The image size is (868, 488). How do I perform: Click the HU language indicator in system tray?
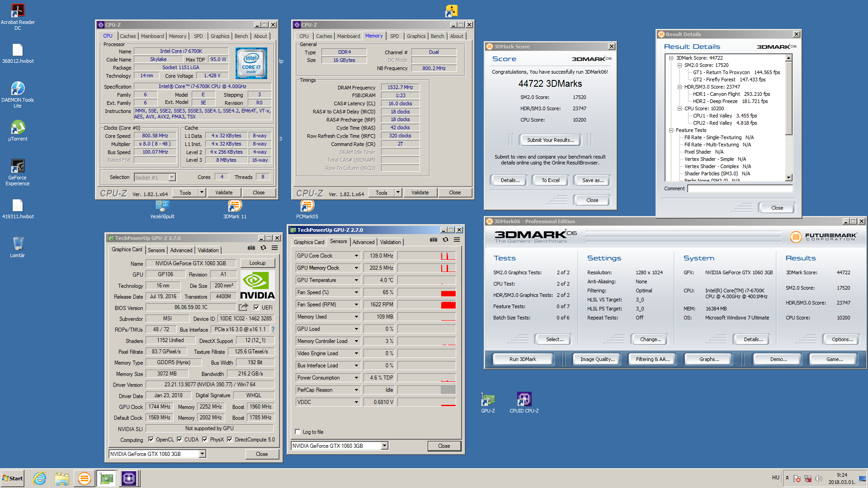[776, 478]
